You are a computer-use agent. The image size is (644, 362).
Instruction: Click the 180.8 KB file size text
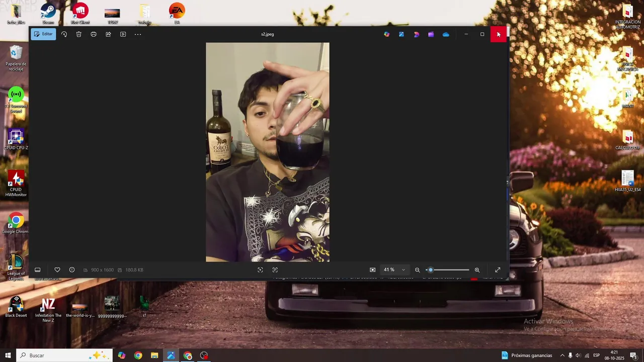coord(134,270)
